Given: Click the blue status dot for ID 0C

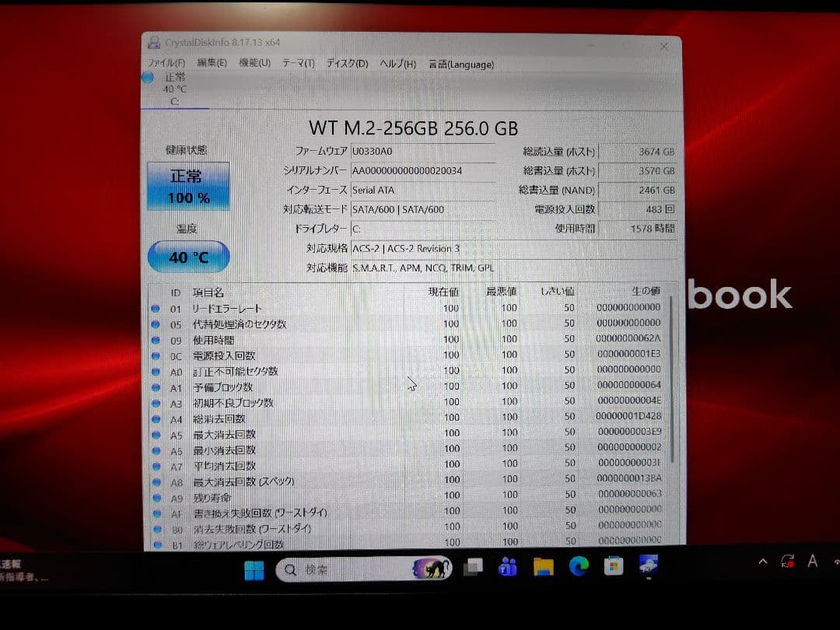Looking at the screenshot, I should coord(156,355).
